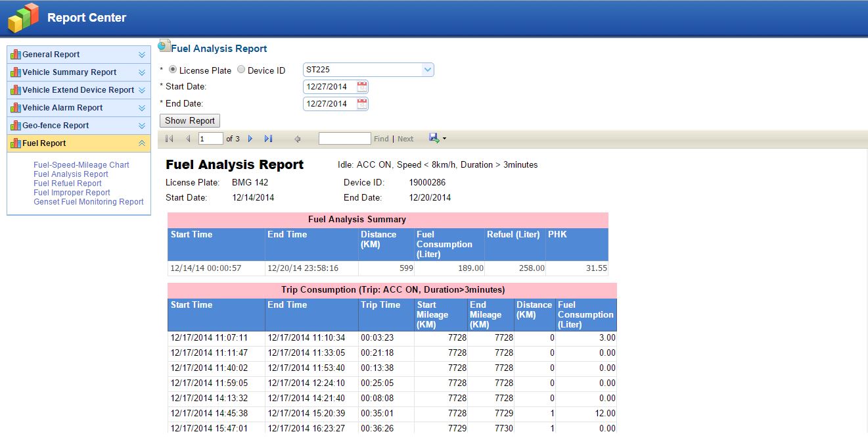
Task: Click the License Plate value BMG 142
Action: [250, 183]
